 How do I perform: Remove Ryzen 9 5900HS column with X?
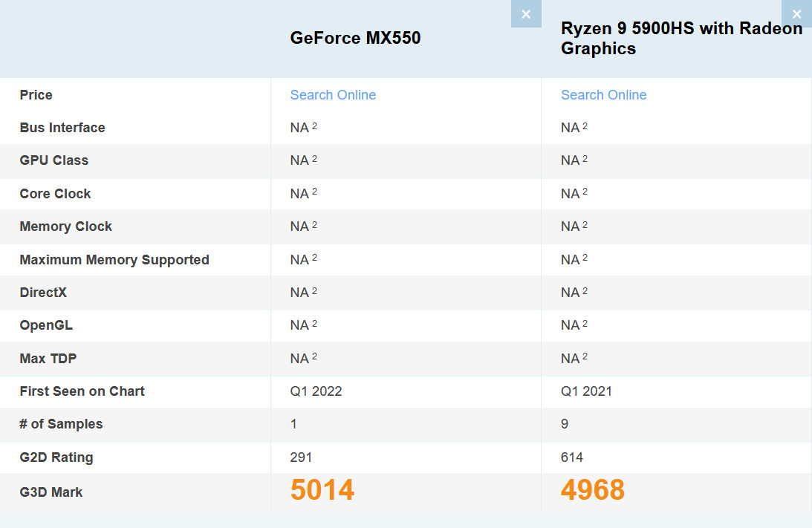click(796, 14)
